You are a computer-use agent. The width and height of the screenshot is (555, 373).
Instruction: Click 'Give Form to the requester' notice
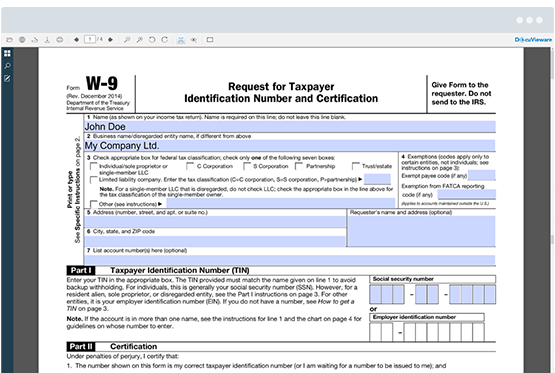point(461,93)
